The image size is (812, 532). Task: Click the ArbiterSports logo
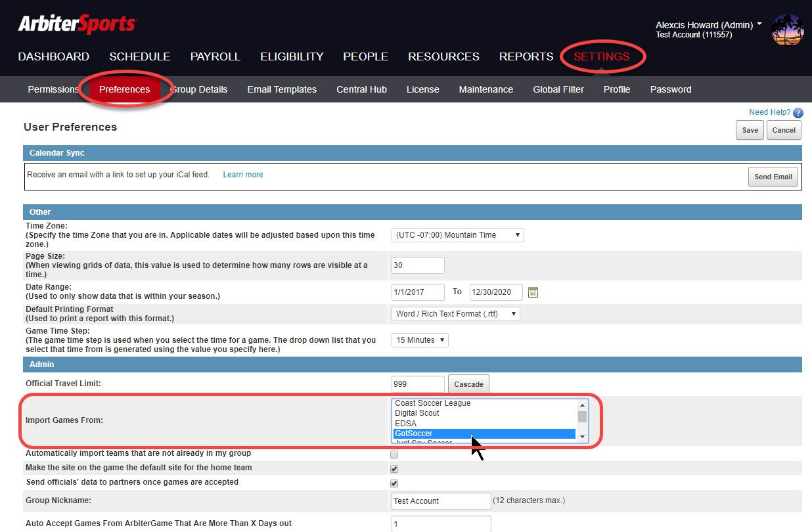click(77, 26)
